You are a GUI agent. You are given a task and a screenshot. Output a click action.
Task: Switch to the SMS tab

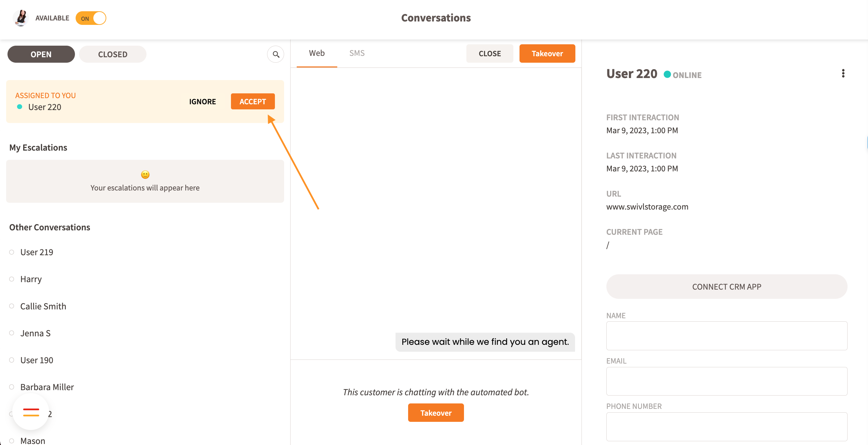pyautogui.click(x=357, y=53)
